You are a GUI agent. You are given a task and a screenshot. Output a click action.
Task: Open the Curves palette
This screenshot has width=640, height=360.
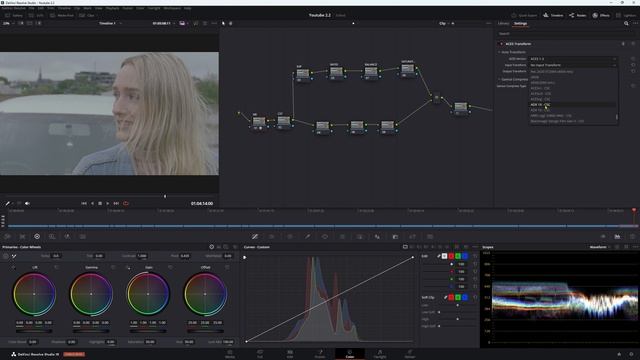[255, 236]
